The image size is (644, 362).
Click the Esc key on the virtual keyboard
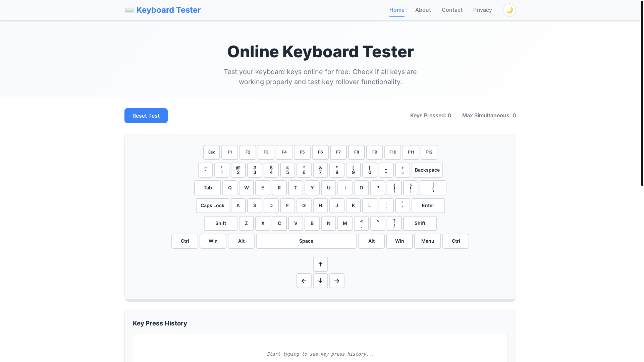212,152
